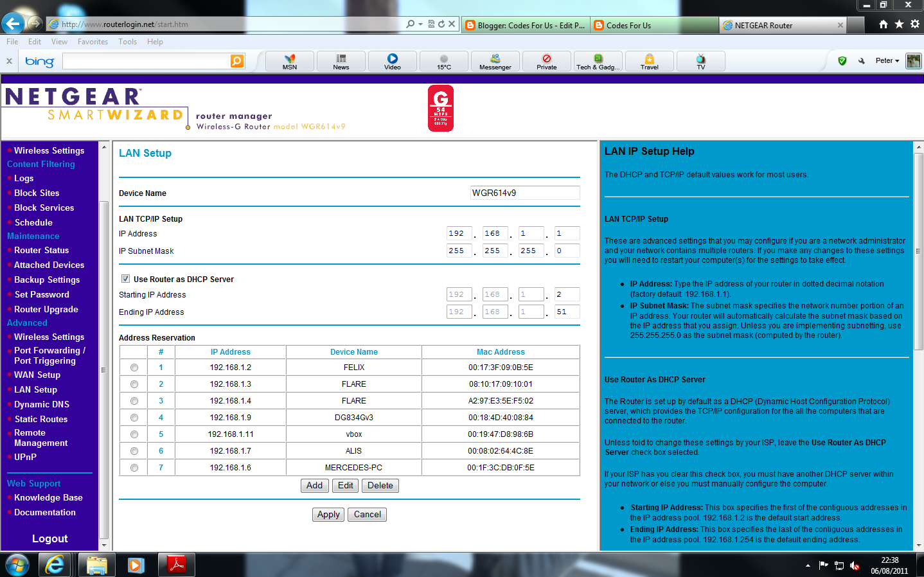This screenshot has width=924, height=577.
Task: Open the File menu
Action: click(x=12, y=42)
